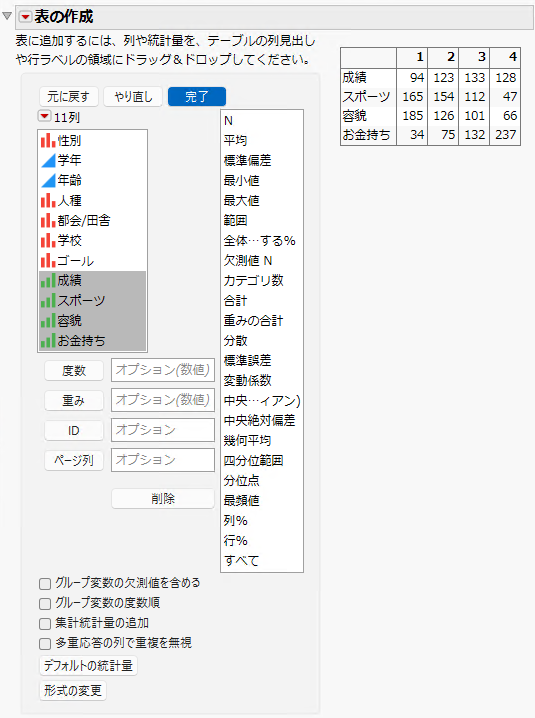This screenshot has height=718, width=535.
Task: Select 年齢 column name in list
Action: coord(69,180)
